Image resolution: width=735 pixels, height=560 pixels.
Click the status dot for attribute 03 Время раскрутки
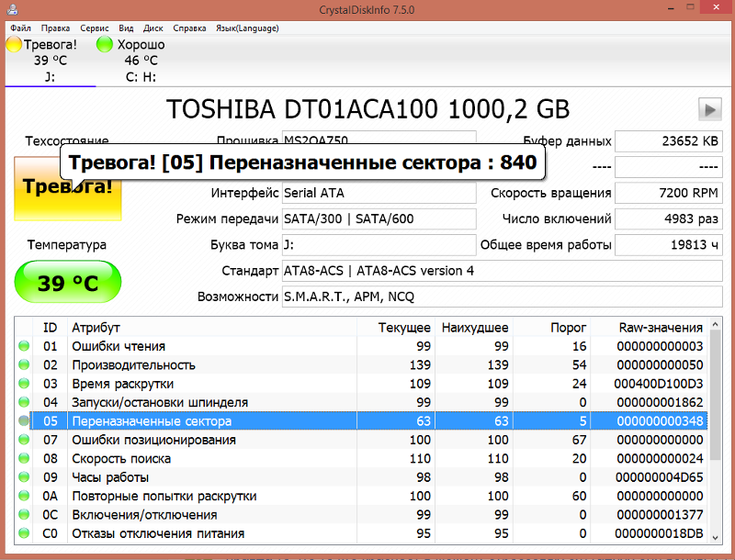(x=24, y=384)
